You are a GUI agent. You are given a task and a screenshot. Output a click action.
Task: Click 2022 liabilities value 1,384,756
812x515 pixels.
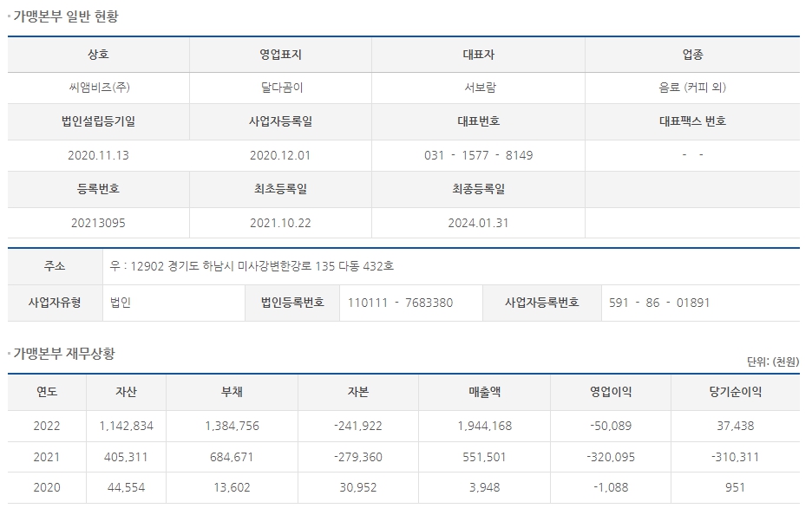click(232, 426)
